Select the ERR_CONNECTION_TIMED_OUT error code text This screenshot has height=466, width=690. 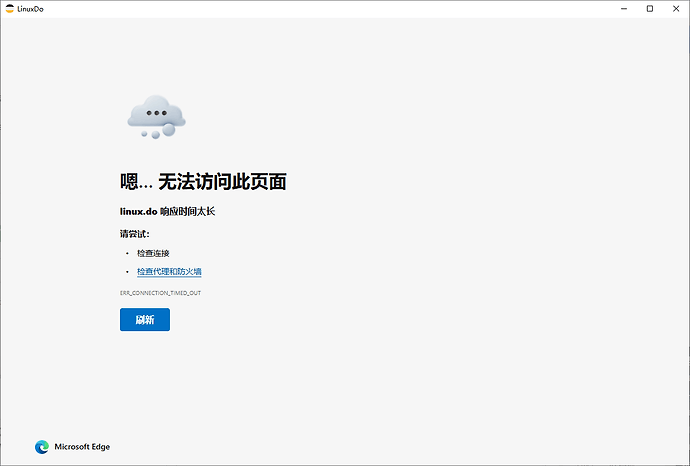pos(161,293)
